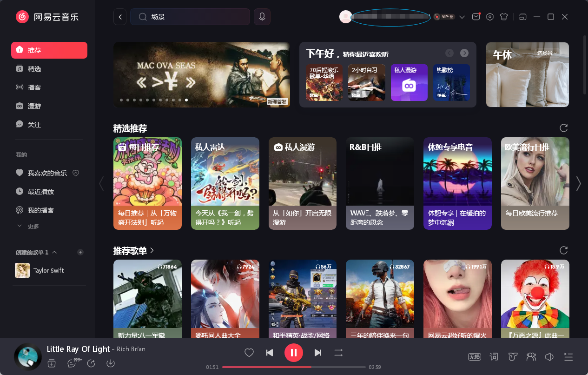This screenshot has width=588, height=375.
Task: Open the now playing album cover
Action: click(28, 357)
